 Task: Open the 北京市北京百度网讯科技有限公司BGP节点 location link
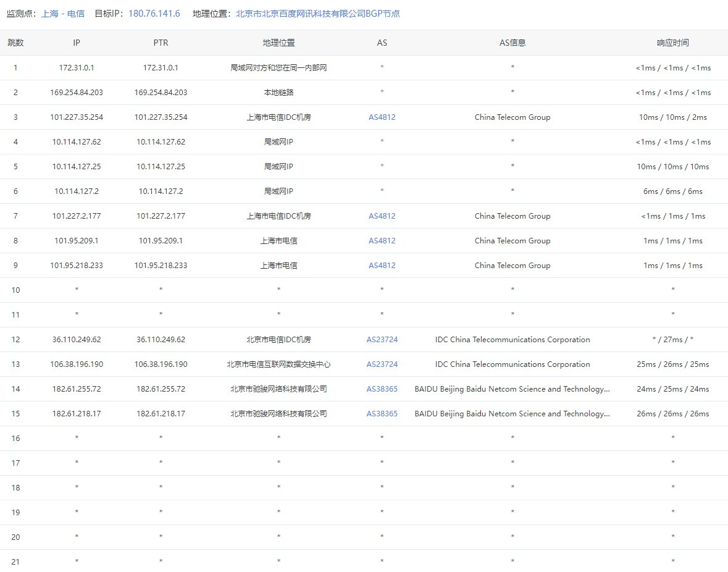pyautogui.click(x=317, y=14)
